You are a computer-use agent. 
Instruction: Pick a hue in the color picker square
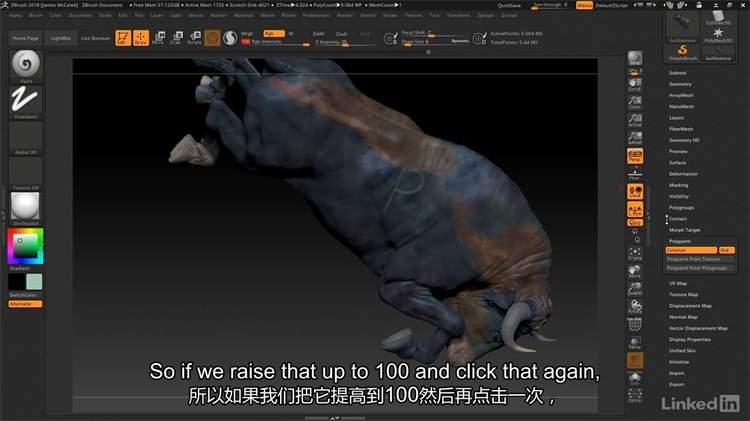point(25,246)
